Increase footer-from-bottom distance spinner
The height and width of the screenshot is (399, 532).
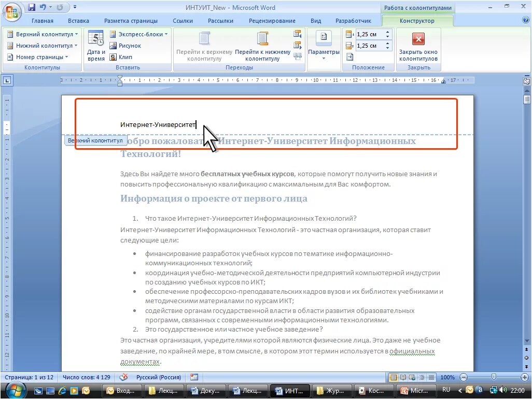click(387, 44)
